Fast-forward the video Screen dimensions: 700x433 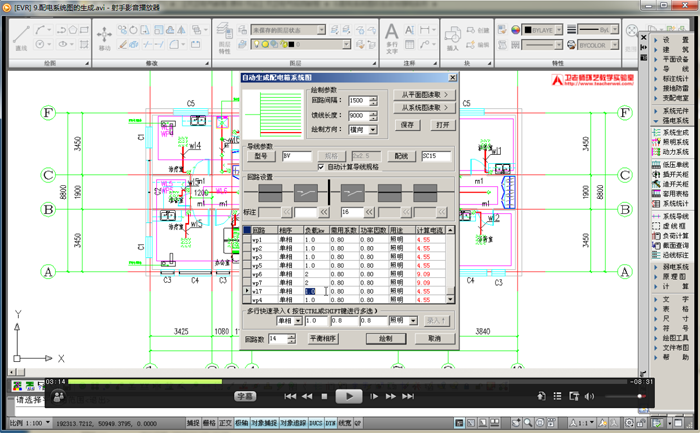click(391, 396)
